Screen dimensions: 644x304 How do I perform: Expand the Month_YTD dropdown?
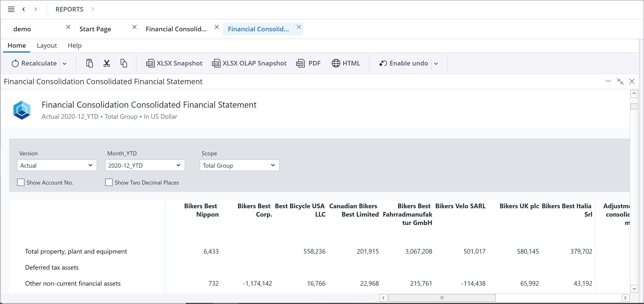click(145, 165)
